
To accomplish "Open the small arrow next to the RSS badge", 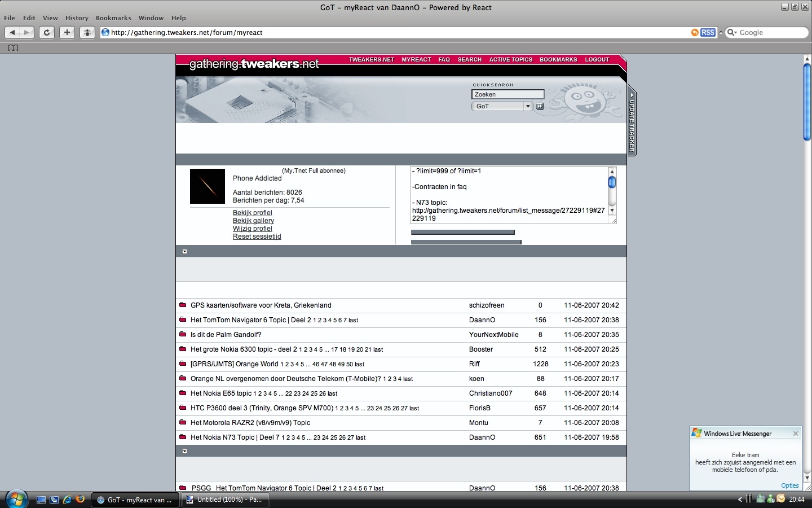I will click(720, 32).
